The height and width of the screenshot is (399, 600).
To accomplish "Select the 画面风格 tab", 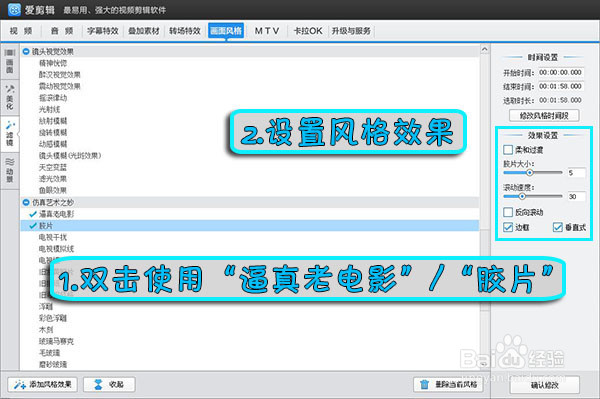I will [x=226, y=31].
